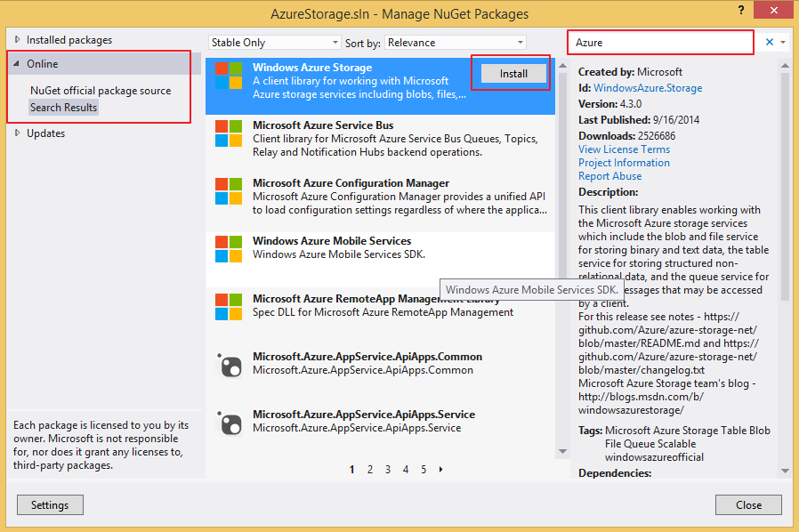
Task: Click the Close button at bottom
Action: 748,505
